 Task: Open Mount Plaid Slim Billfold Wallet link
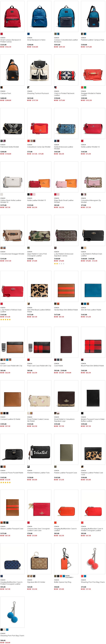[92, 365]
